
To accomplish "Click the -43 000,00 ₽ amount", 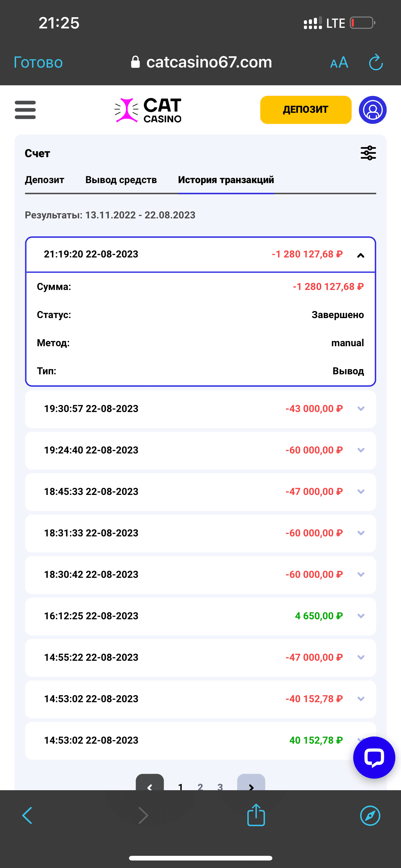I will [314, 409].
